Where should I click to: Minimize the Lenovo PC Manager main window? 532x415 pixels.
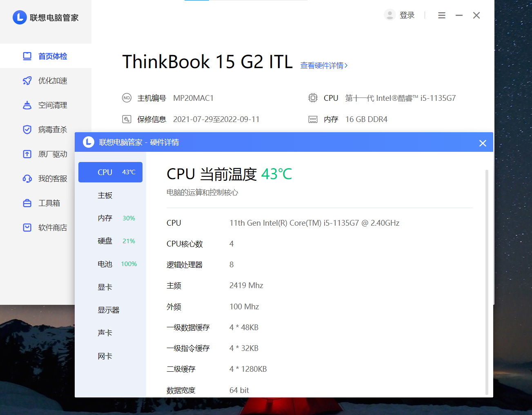coord(459,16)
